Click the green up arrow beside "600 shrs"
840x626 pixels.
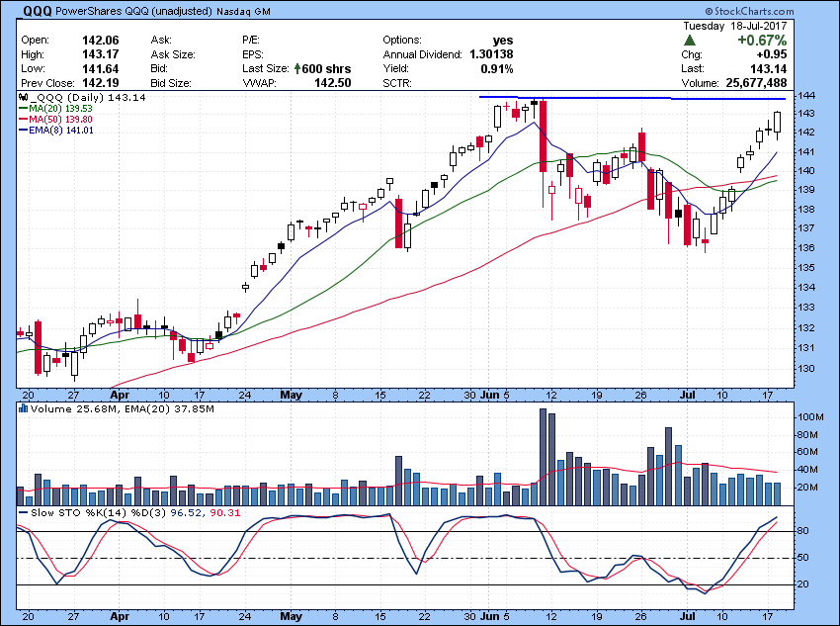click(x=297, y=68)
